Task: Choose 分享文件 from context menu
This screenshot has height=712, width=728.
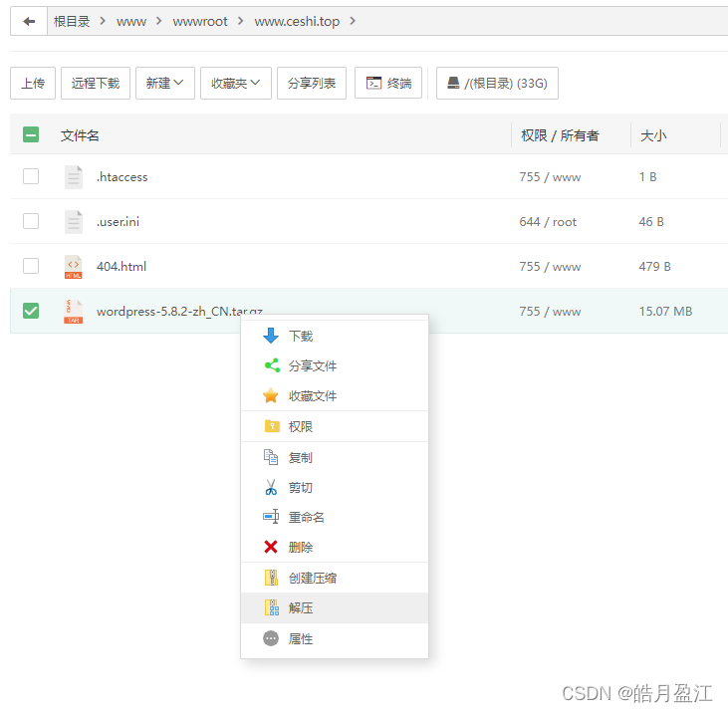Action: pyautogui.click(x=335, y=365)
